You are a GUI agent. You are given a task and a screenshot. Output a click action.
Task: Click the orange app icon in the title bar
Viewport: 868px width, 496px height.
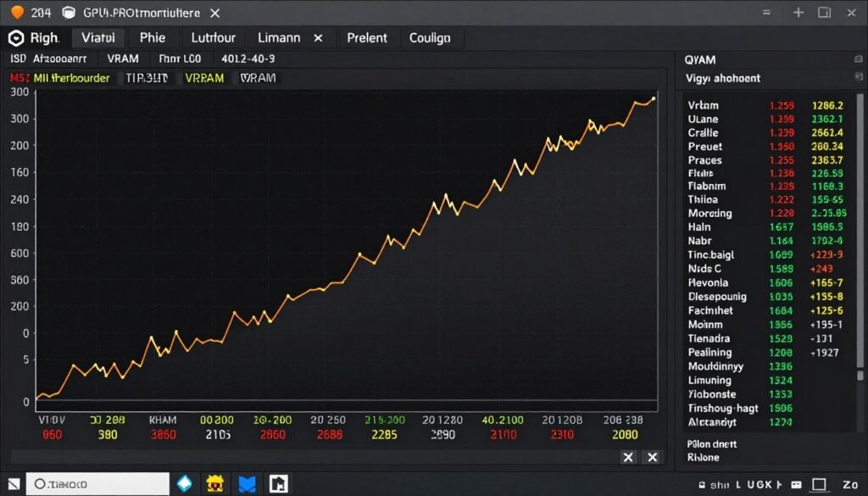click(16, 13)
